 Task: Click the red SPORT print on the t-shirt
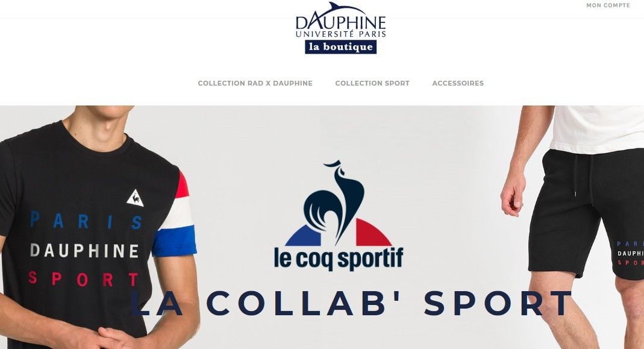(x=83, y=278)
